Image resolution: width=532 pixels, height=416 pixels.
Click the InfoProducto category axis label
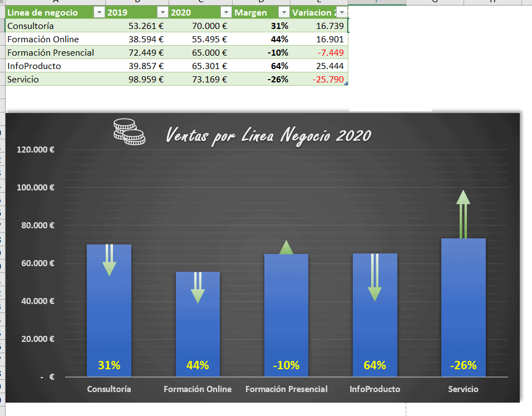pos(375,389)
